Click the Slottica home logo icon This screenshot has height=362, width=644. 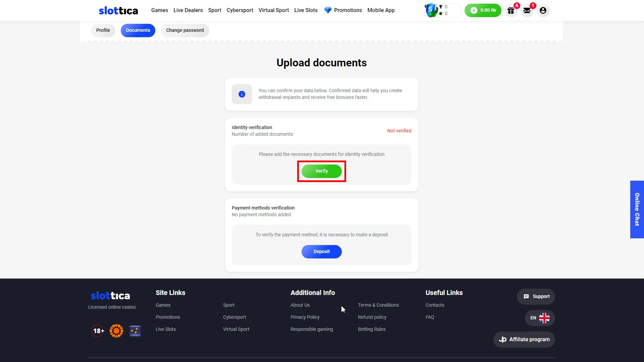point(118,10)
